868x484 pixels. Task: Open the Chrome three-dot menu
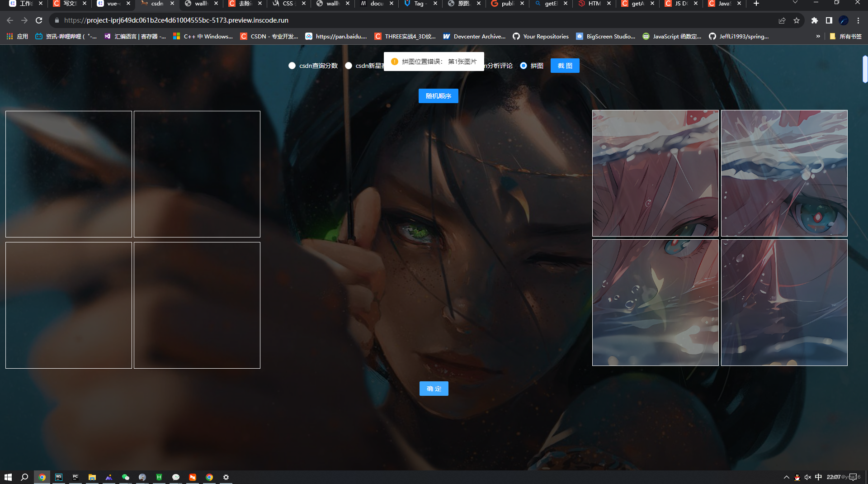coord(858,20)
